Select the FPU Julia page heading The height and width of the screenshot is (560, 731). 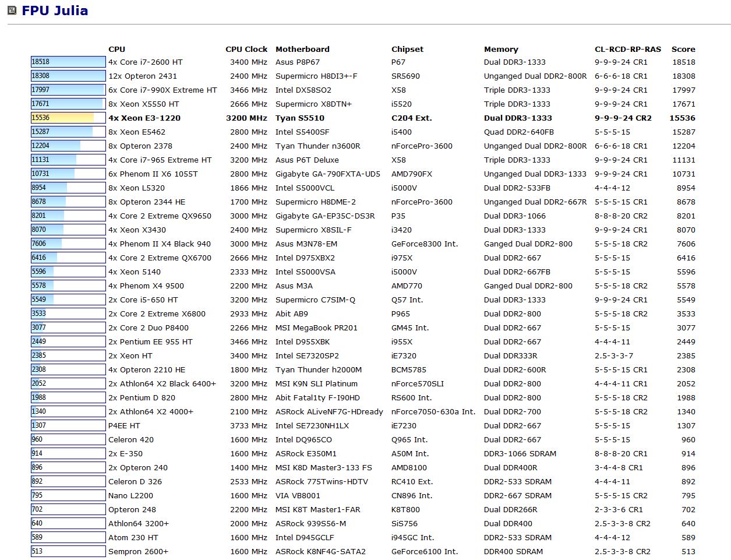coord(55,10)
